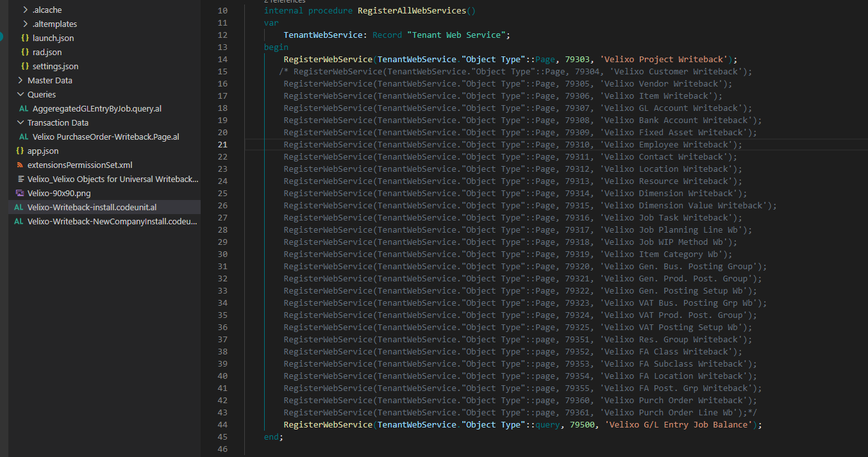This screenshot has height=457, width=868.
Task: Click the AL icon beside AggeregatedGLEntryByJob.query.al
Action: click(x=24, y=108)
